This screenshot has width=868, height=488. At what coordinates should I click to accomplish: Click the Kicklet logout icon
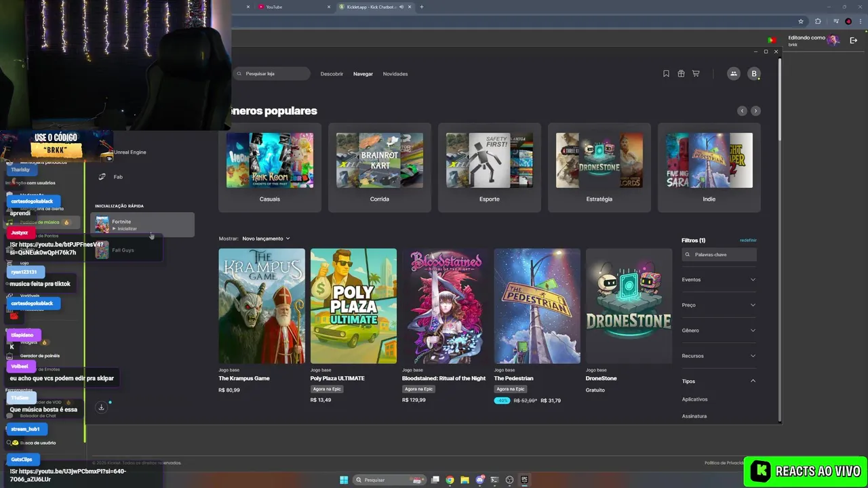(853, 41)
